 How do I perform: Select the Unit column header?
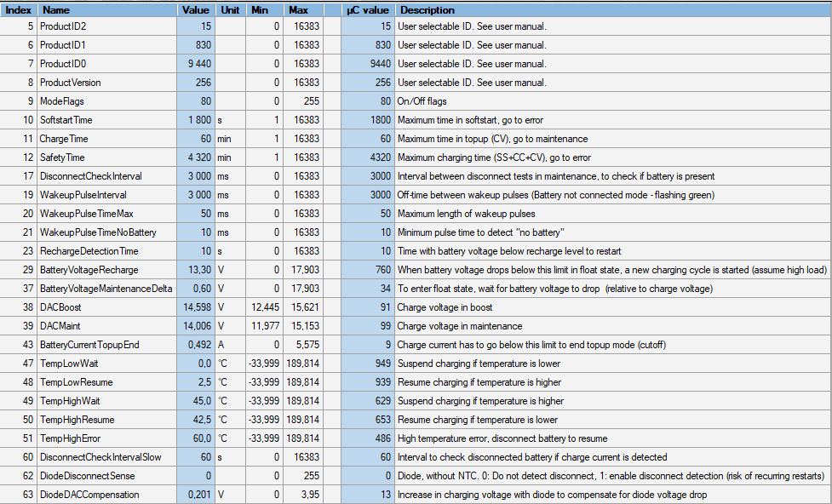coord(231,10)
